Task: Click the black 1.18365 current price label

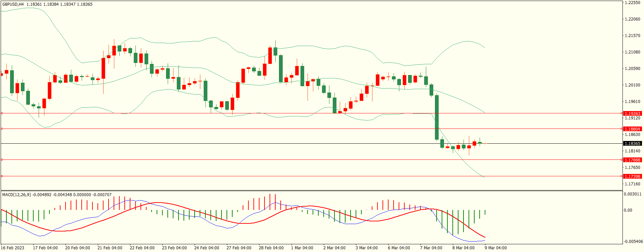Action: (x=632, y=143)
